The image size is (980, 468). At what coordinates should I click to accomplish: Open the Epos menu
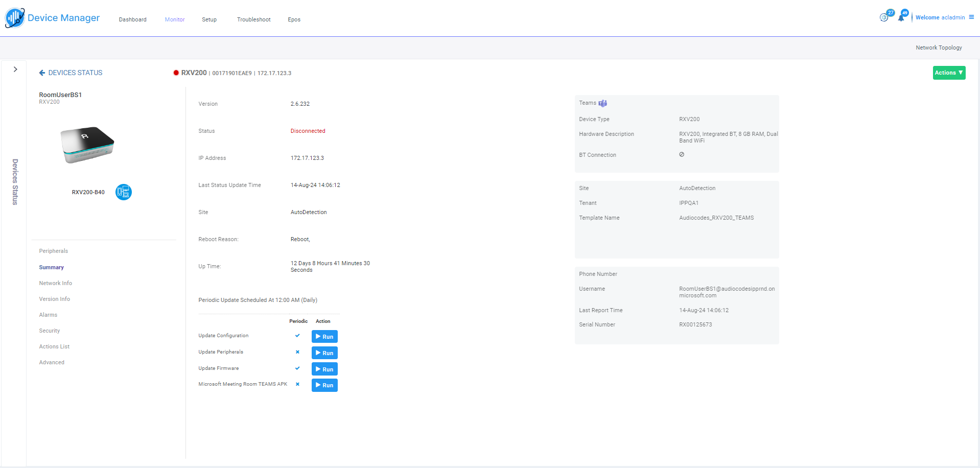pyautogui.click(x=294, y=19)
